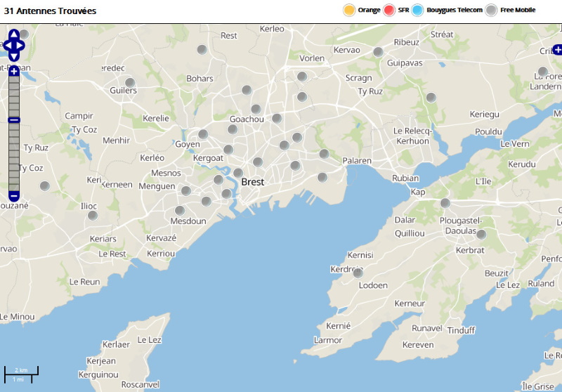Click the Free Mobile legend label
562x392 pixels.
(x=518, y=10)
